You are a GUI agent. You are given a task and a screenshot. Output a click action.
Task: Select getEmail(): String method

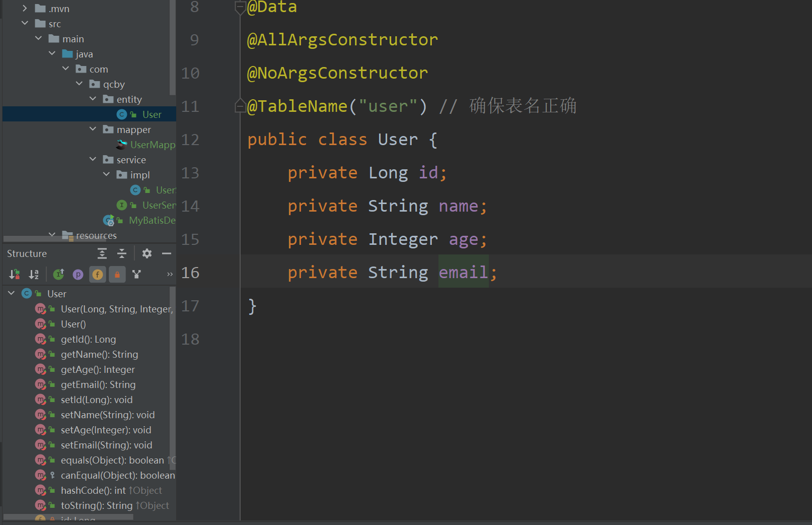click(98, 384)
